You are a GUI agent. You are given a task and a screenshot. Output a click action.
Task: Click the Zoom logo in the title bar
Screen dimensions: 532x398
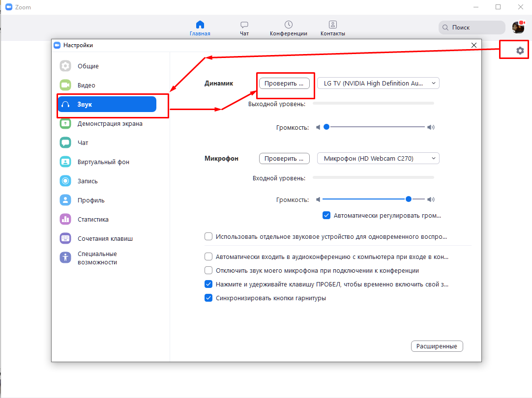(9, 7)
